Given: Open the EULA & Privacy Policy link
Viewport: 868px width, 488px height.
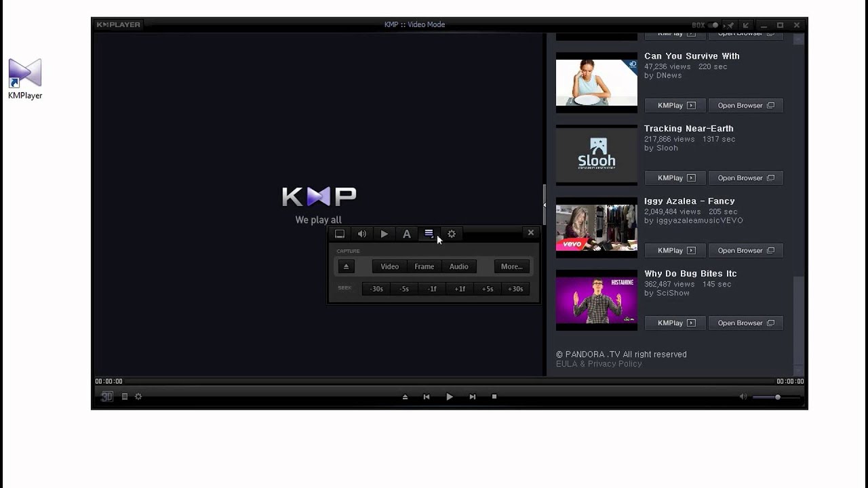Looking at the screenshot, I should coord(599,364).
